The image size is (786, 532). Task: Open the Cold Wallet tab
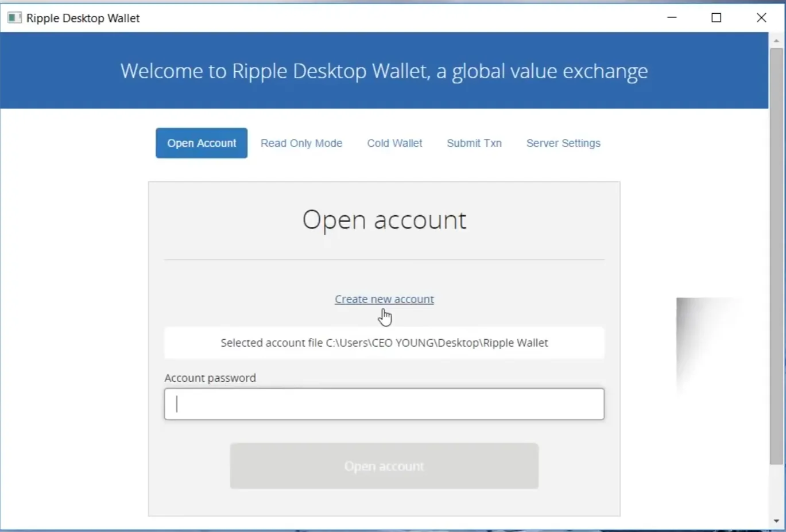tap(394, 143)
